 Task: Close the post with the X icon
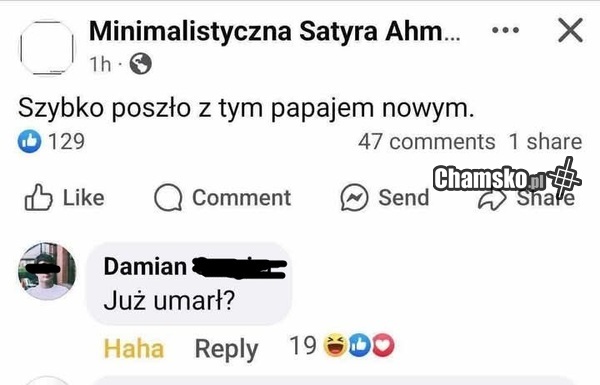[570, 30]
